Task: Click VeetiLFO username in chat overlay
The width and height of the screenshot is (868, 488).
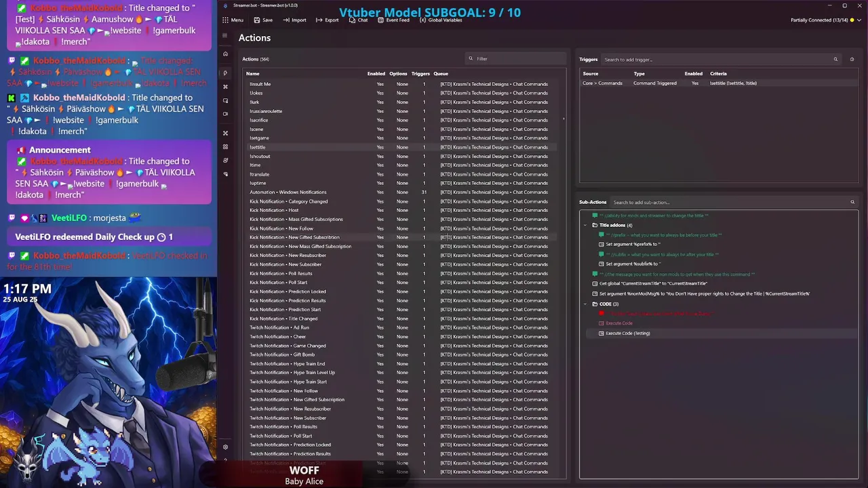Action: pos(68,218)
